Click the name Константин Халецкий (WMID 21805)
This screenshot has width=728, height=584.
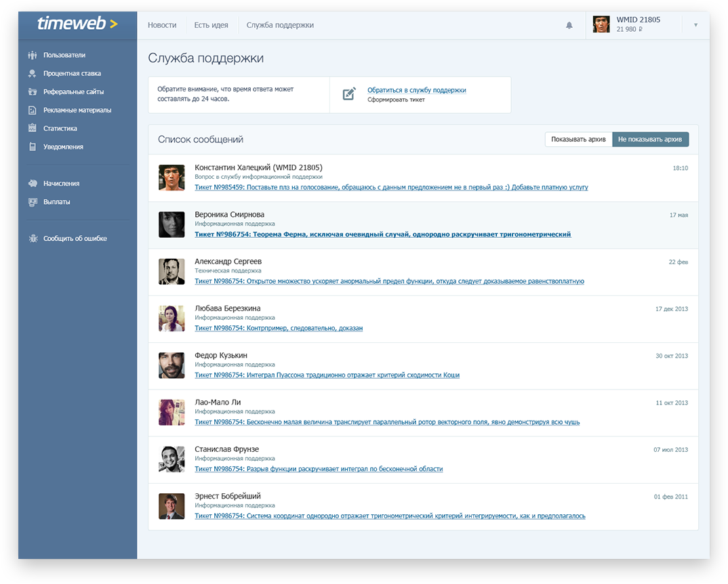[259, 167]
